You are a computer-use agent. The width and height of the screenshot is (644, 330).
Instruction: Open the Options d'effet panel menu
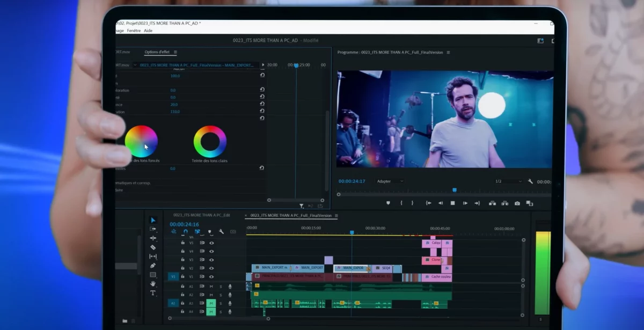175,52
